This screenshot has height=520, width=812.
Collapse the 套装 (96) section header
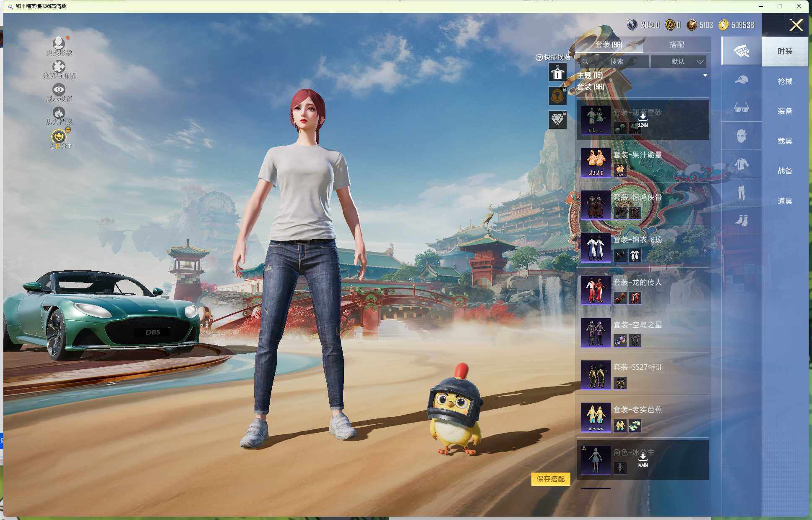(x=591, y=87)
